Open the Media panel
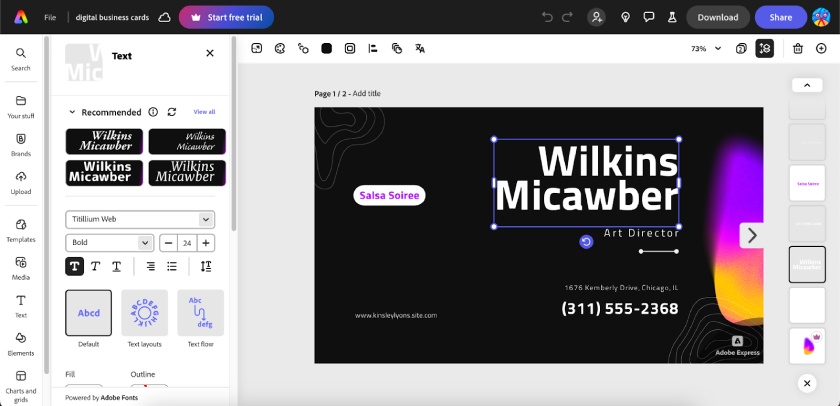 20,269
